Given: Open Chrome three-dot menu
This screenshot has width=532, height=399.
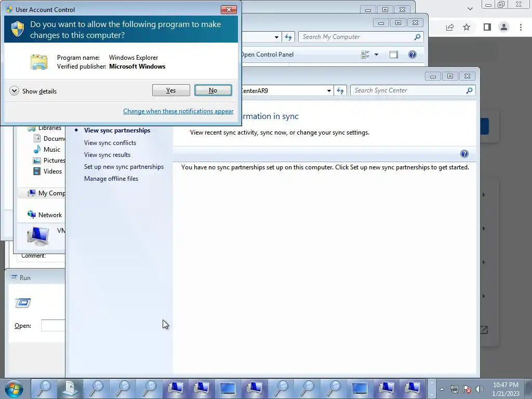Looking at the screenshot, I should (521, 27).
